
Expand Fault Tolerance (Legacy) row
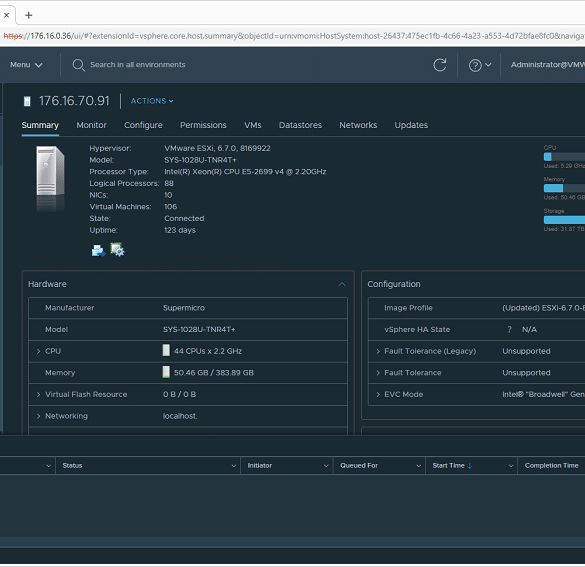coord(378,351)
